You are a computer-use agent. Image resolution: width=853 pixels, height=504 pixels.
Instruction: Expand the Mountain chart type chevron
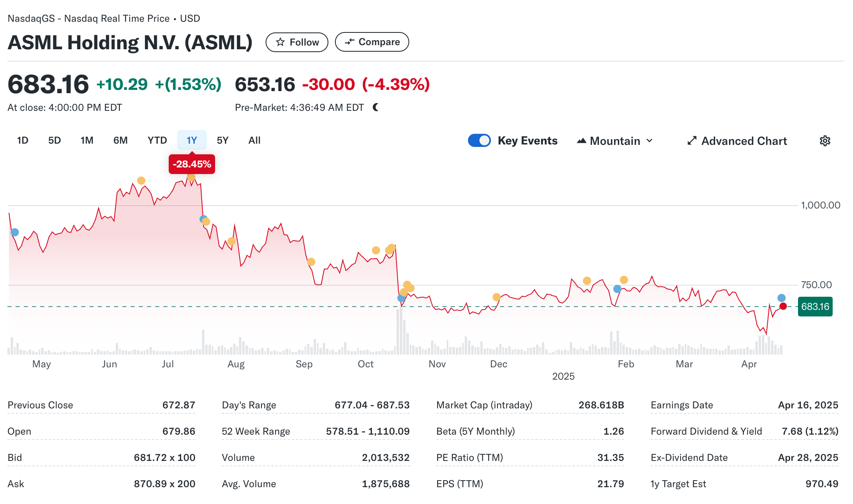tap(649, 141)
